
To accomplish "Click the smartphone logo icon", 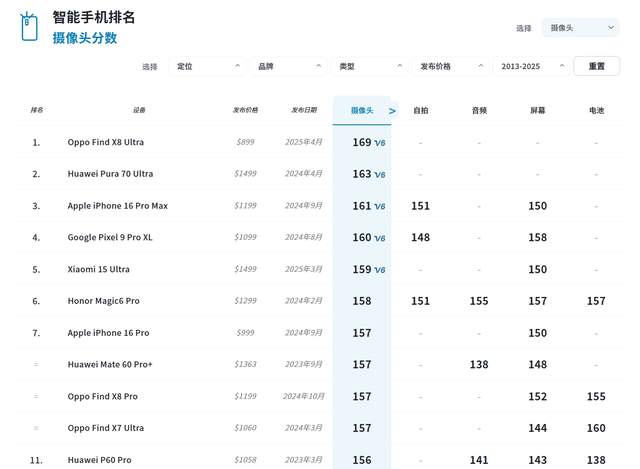I will 29,27.
